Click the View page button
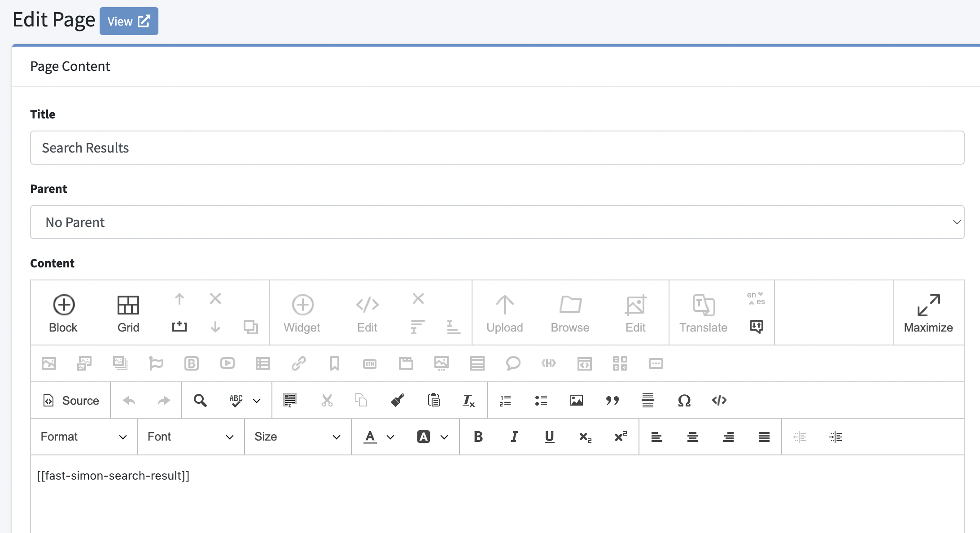This screenshot has width=980, height=533. [x=129, y=21]
